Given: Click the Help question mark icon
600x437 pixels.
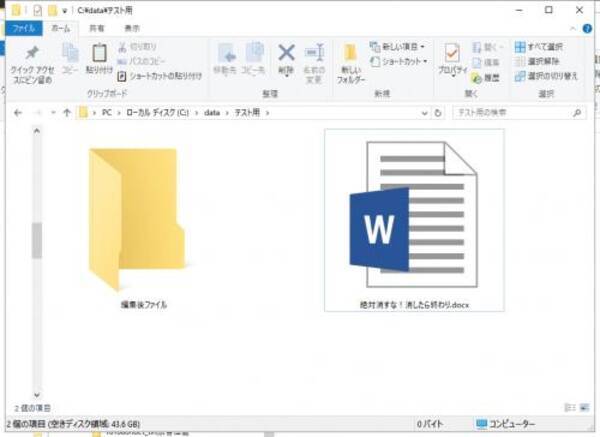Looking at the screenshot, I should coord(587,28).
